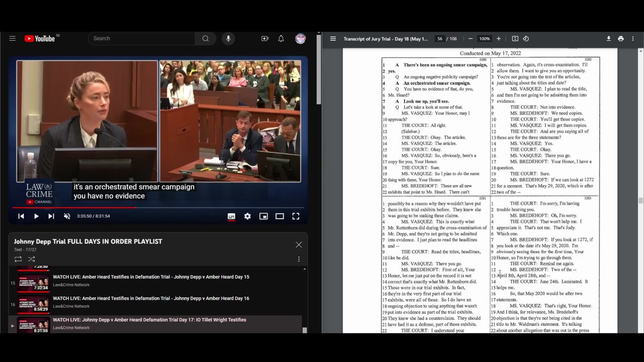This screenshot has height=362, width=644.
Task: Click the playlist count 'Teet - 17/27'
Action: point(25,250)
